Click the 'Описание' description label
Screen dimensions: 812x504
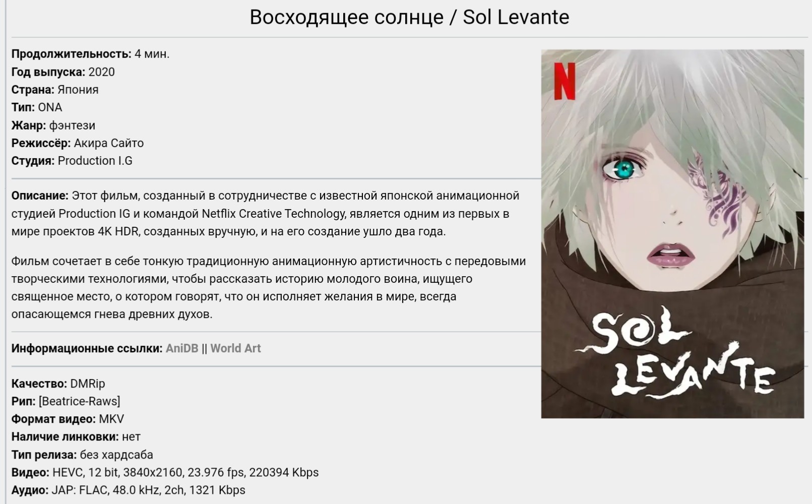(x=40, y=196)
